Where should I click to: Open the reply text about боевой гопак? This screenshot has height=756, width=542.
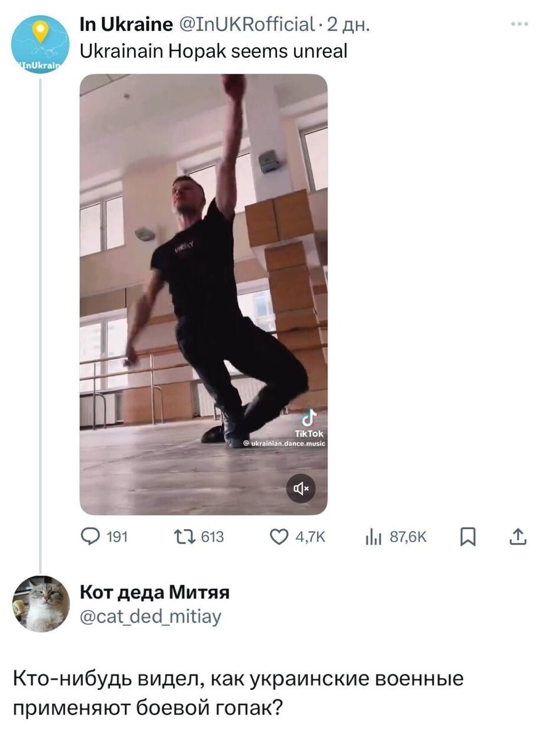pos(238,692)
